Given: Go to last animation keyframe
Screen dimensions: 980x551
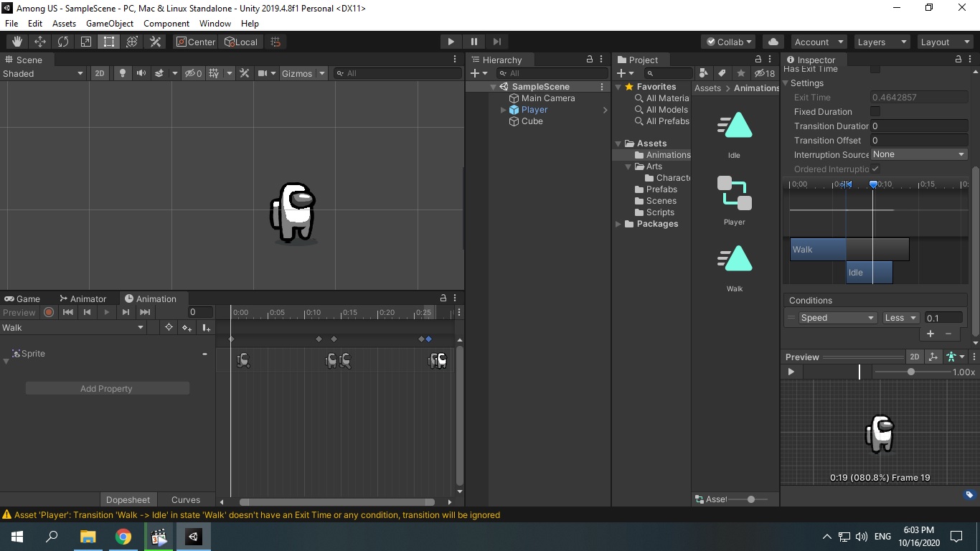Looking at the screenshot, I should (145, 312).
